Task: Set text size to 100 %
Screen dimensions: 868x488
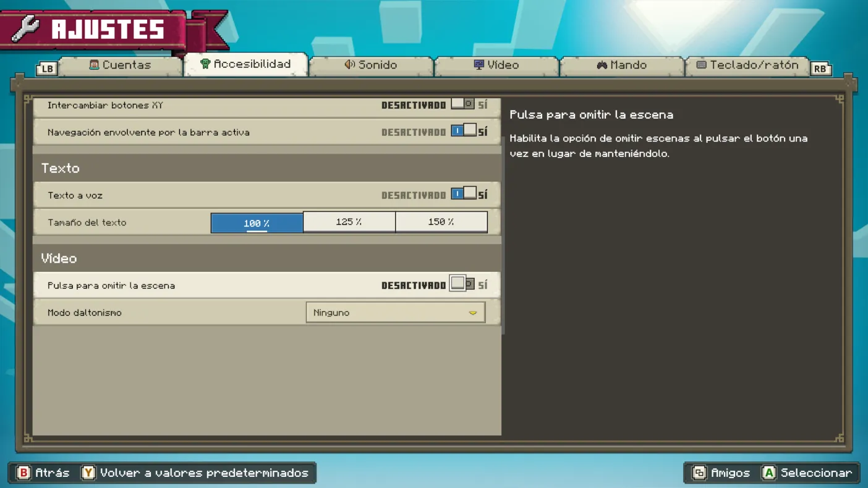Action: pyautogui.click(x=257, y=222)
